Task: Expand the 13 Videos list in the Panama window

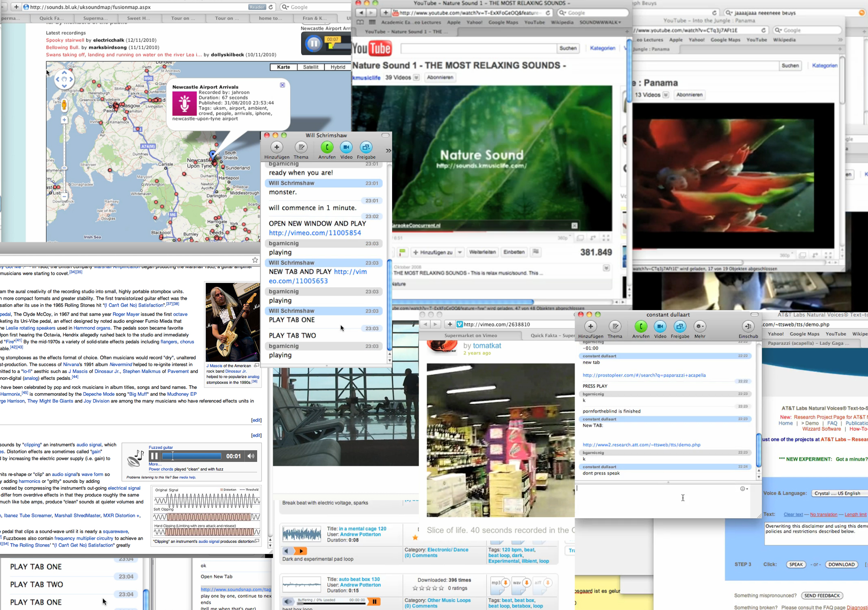Action: 666,95
